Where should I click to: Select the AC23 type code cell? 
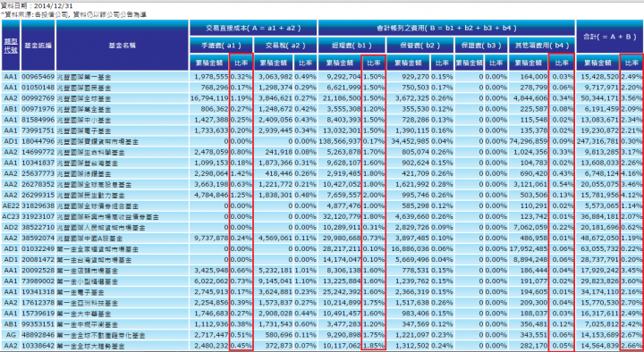(x=11, y=216)
